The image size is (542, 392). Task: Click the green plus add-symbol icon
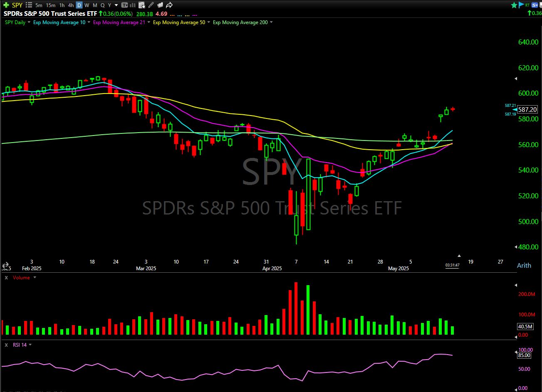coord(6,5)
